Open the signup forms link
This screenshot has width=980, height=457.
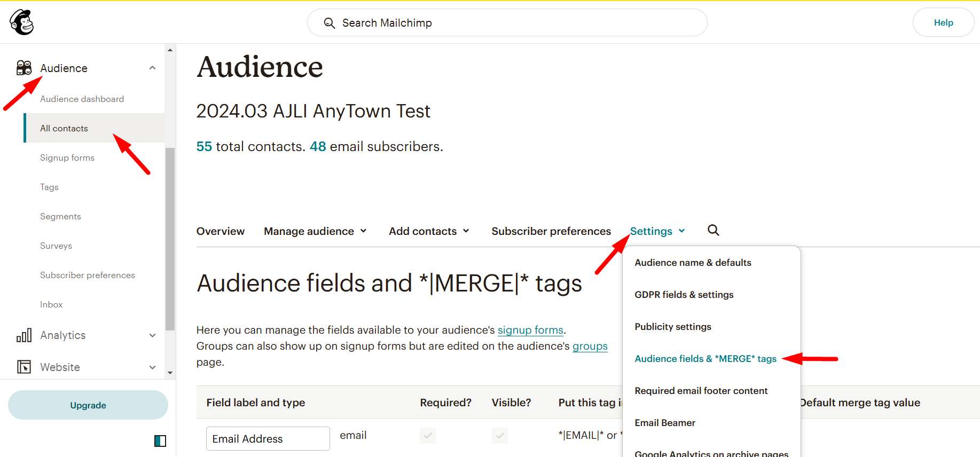click(530, 330)
